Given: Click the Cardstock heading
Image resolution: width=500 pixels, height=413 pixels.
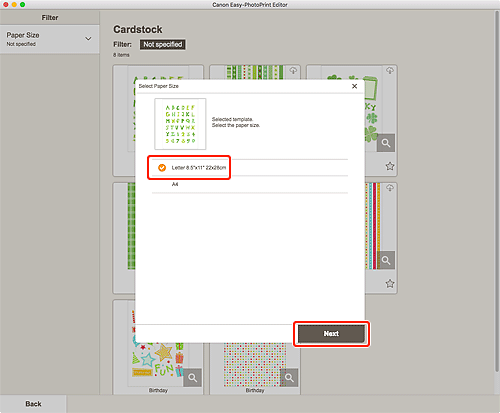Looking at the screenshot, I should (138, 29).
